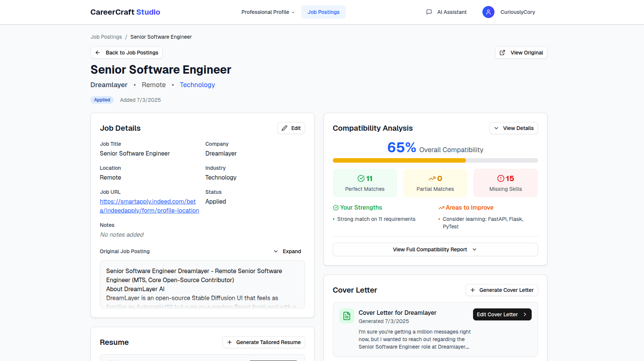
Task: Open the smartapply.indeed.com job URL
Action: pos(150,206)
